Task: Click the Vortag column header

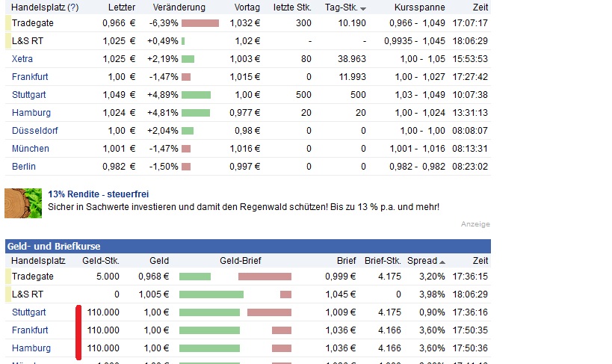Action: tap(247, 7)
